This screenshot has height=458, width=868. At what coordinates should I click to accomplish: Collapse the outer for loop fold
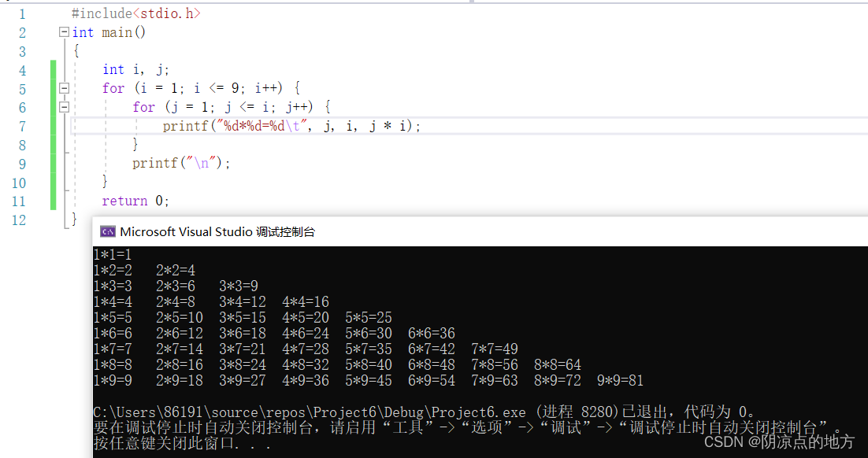pos(65,88)
